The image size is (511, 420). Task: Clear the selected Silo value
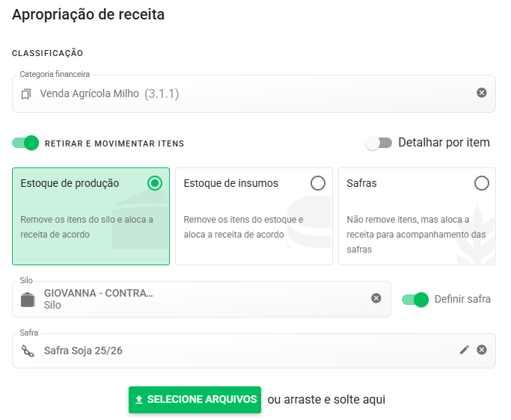(376, 298)
